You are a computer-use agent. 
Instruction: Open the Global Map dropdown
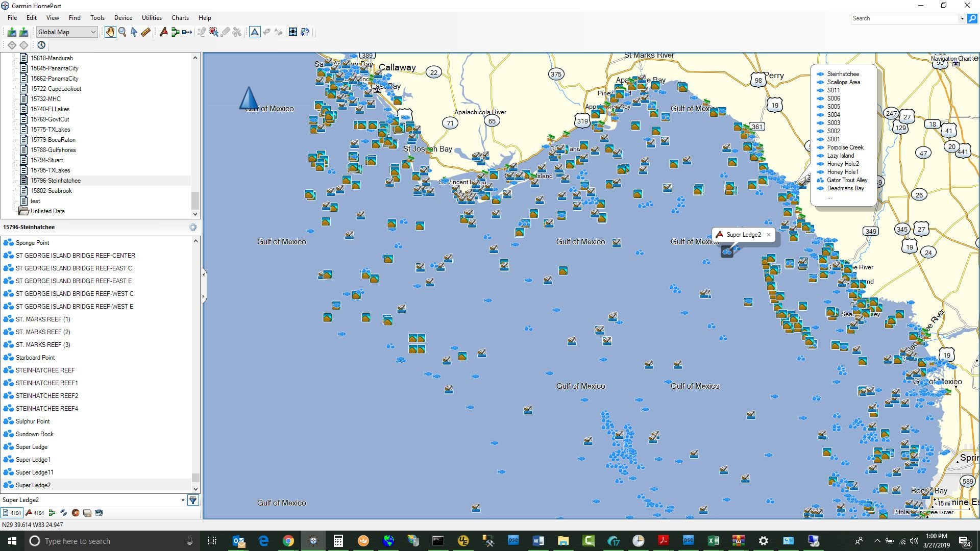tap(66, 32)
